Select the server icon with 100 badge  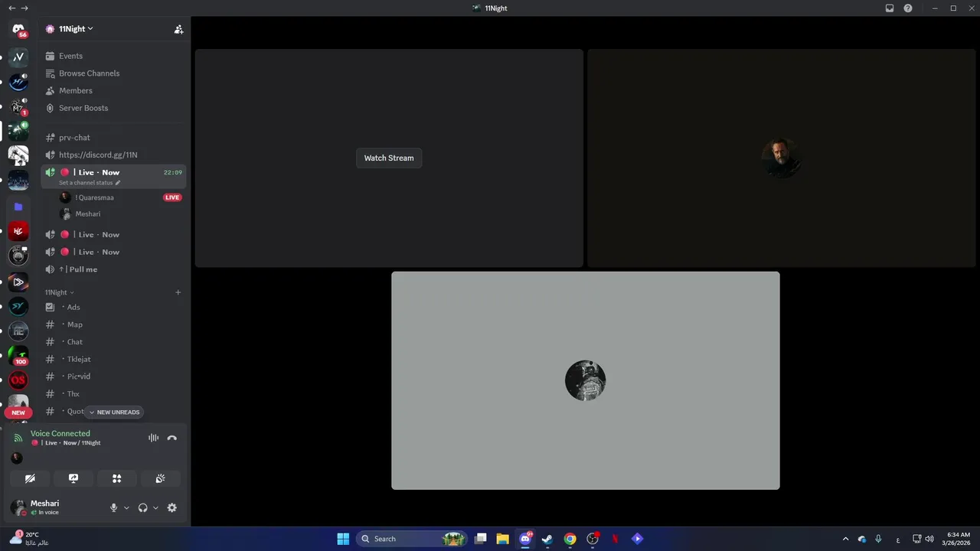pyautogui.click(x=18, y=355)
